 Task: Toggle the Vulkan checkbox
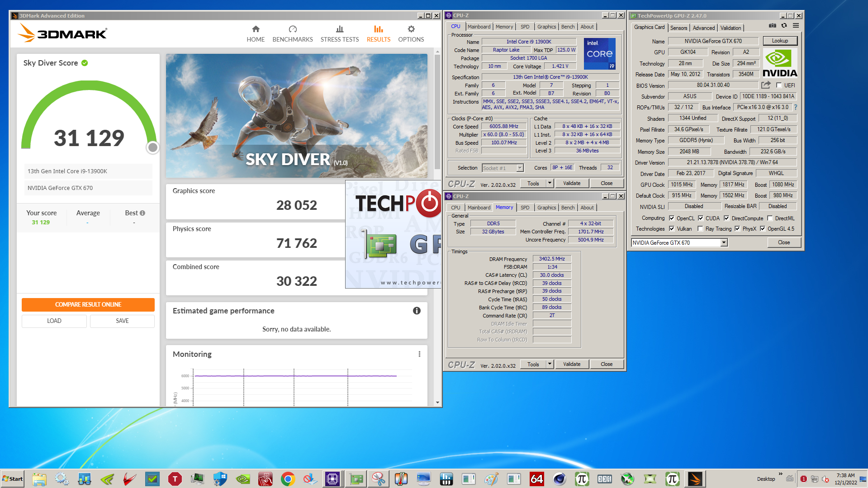coord(672,228)
